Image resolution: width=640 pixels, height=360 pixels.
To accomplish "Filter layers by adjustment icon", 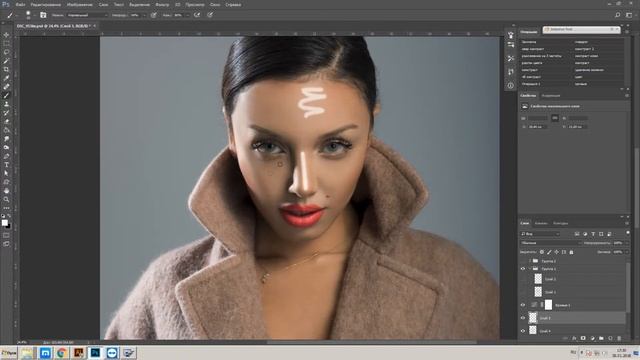I will coord(585,234).
